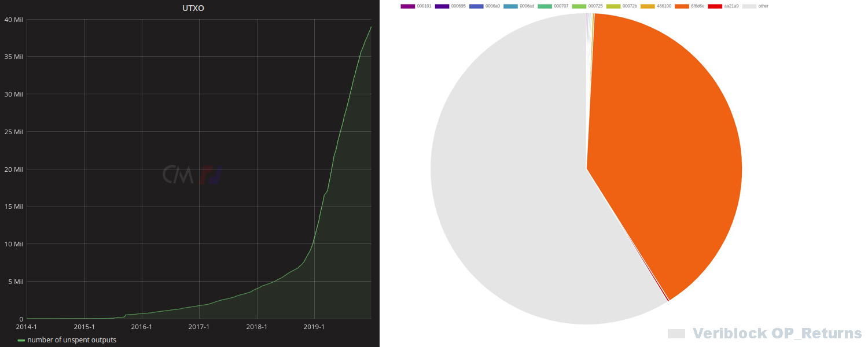This screenshot has height=347, width=868.
Task: Click the '2015-1' x-axis label
Action: click(x=84, y=327)
